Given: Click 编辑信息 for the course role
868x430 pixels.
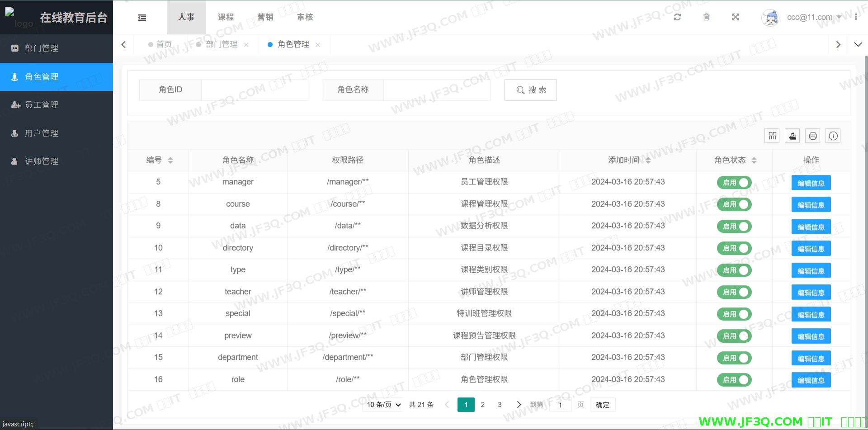Looking at the screenshot, I should (x=811, y=205).
